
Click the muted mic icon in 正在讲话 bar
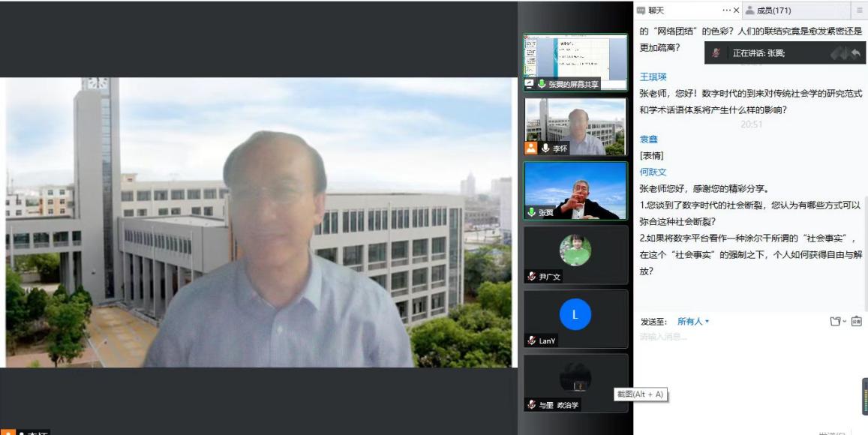(x=716, y=53)
